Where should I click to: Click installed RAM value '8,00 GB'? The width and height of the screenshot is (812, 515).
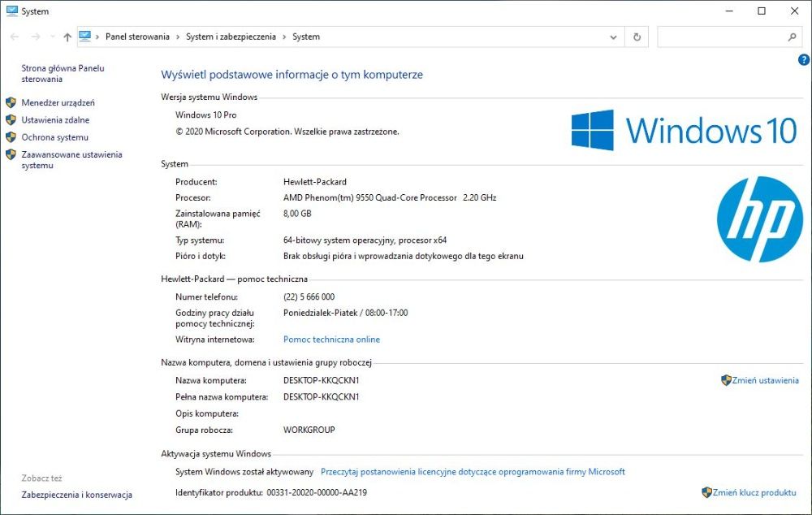(x=297, y=214)
